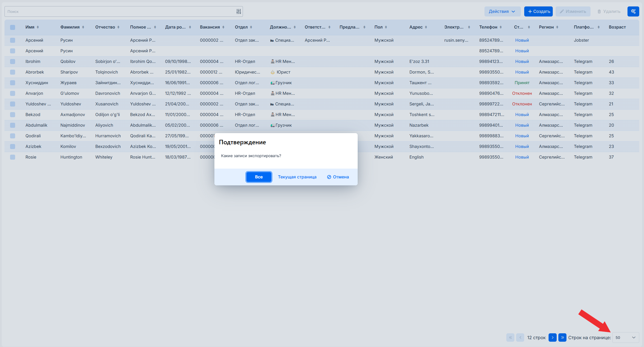This screenshot has height=347, width=644.
Task: Go to next page arrow
Action: point(552,337)
